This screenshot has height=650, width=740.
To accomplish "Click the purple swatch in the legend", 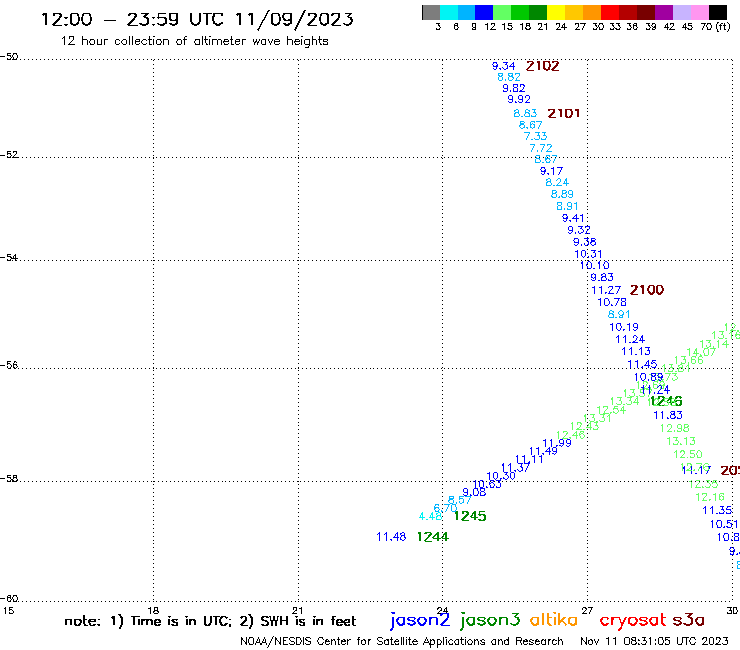I will [x=664, y=12].
